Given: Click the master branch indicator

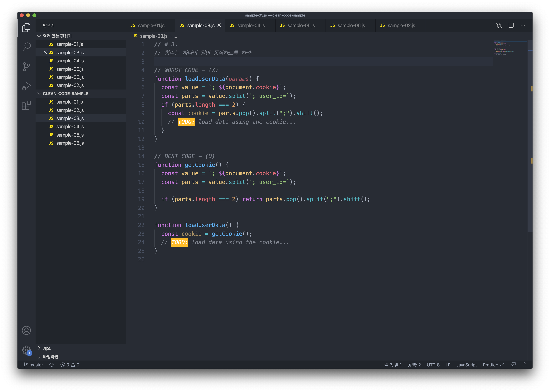Looking at the screenshot, I should (x=33, y=365).
